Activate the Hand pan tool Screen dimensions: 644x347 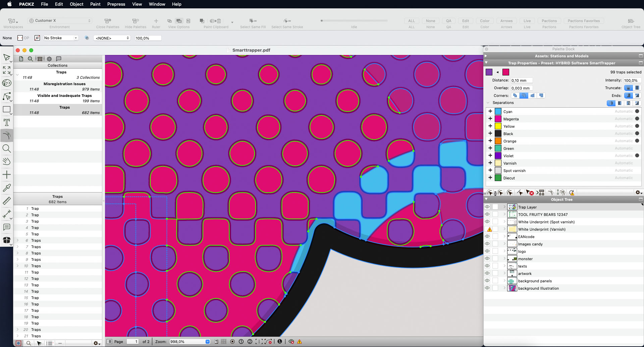tap(7, 162)
